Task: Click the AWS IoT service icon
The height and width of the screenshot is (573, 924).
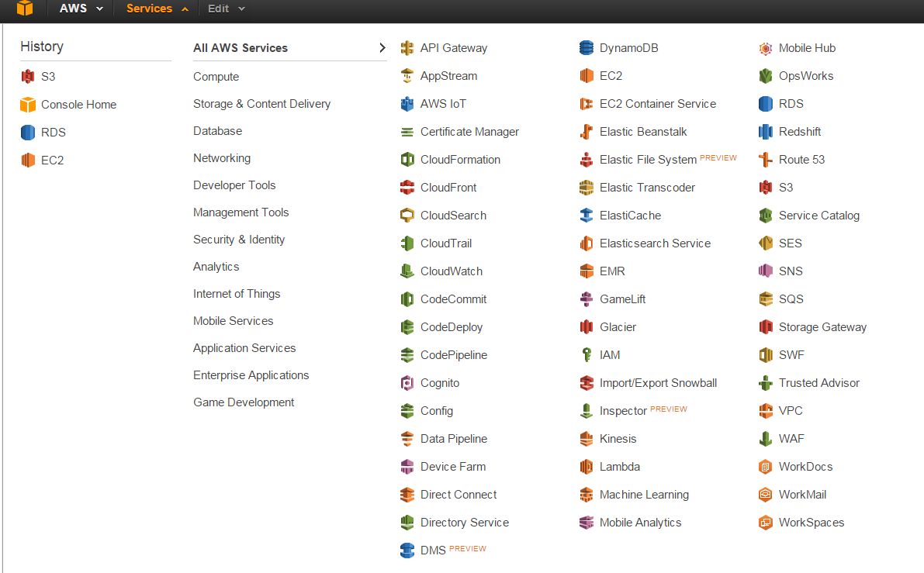Action: click(x=407, y=104)
